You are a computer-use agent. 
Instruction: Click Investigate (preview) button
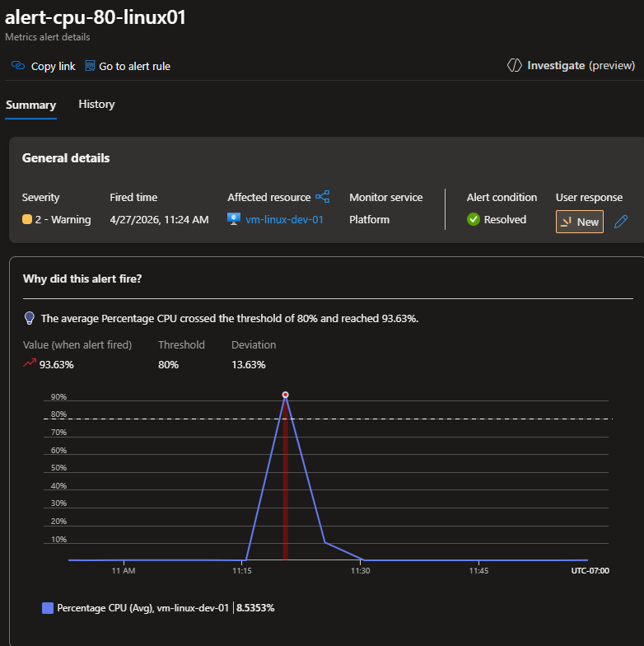point(572,66)
